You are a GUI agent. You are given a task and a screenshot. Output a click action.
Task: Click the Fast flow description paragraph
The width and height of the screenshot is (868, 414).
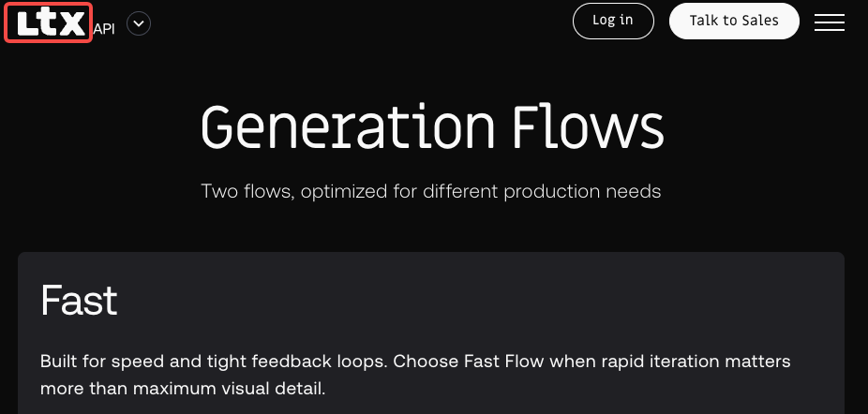(415, 374)
